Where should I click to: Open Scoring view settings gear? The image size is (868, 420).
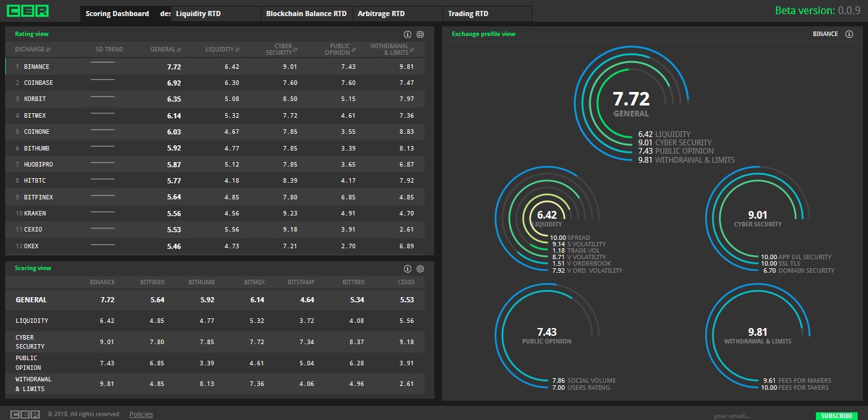tap(420, 269)
